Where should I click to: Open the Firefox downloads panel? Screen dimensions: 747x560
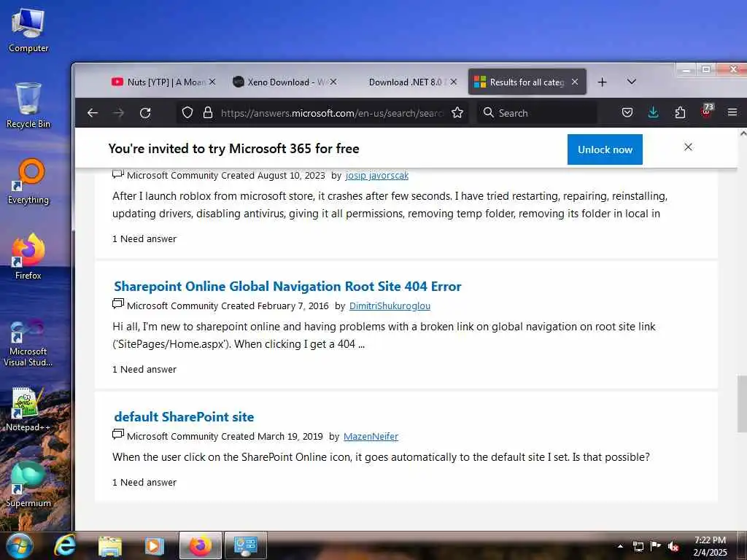[653, 113]
